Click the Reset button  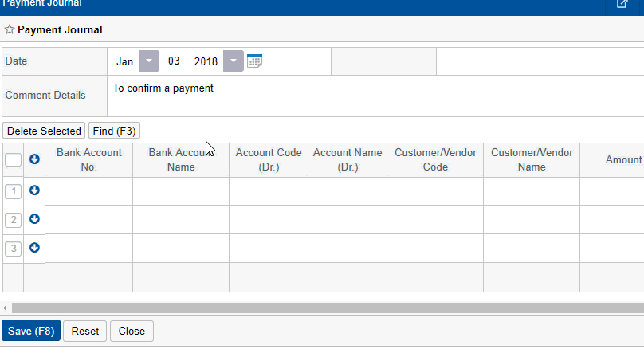(x=85, y=331)
